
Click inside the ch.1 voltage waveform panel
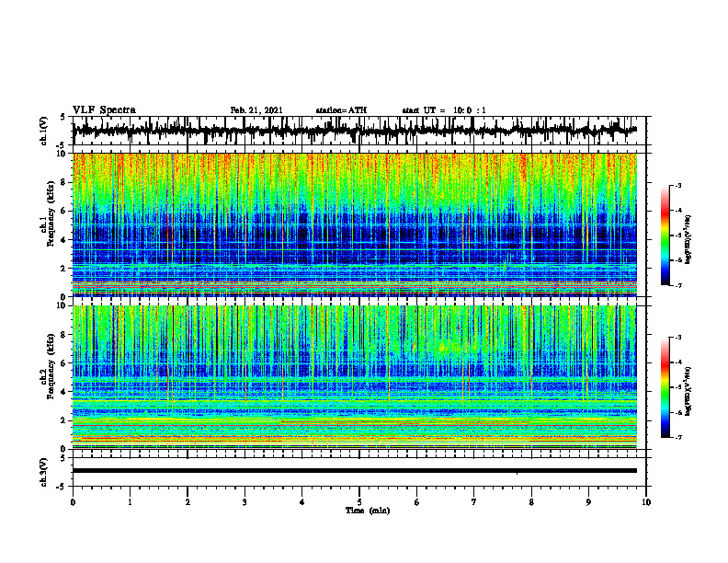pos(359,131)
